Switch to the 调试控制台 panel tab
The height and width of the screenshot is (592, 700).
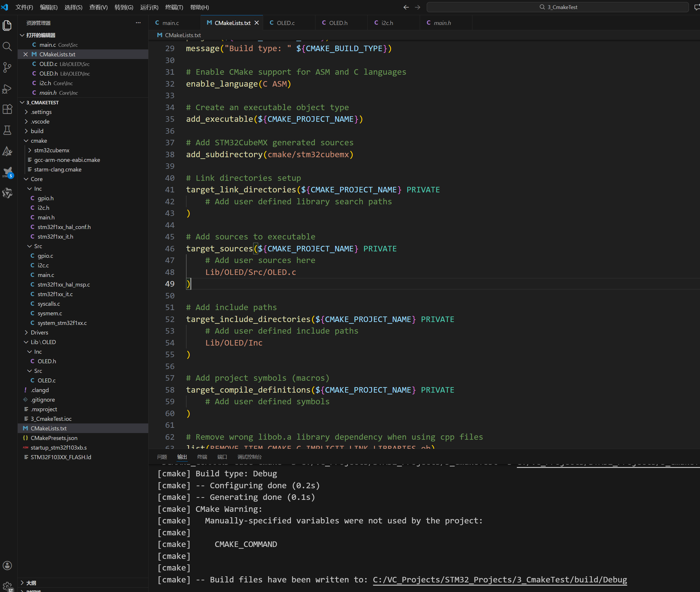click(249, 457)
